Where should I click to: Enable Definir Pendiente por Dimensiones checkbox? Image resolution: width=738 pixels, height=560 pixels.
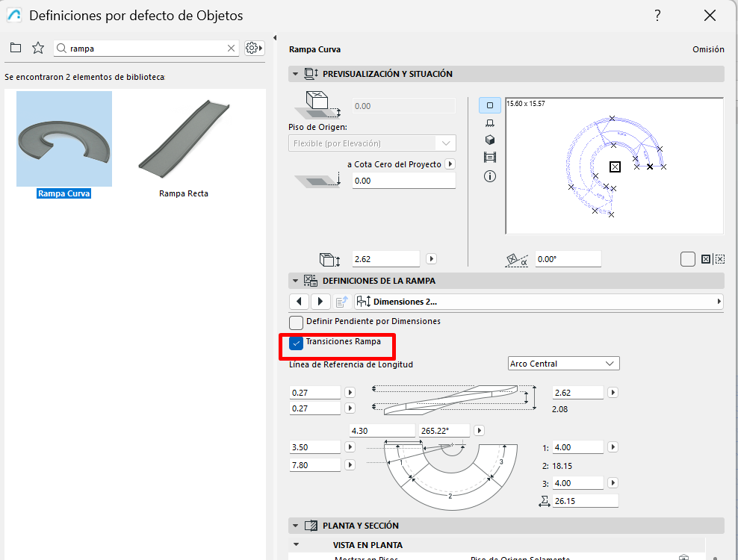click(297, 323)
